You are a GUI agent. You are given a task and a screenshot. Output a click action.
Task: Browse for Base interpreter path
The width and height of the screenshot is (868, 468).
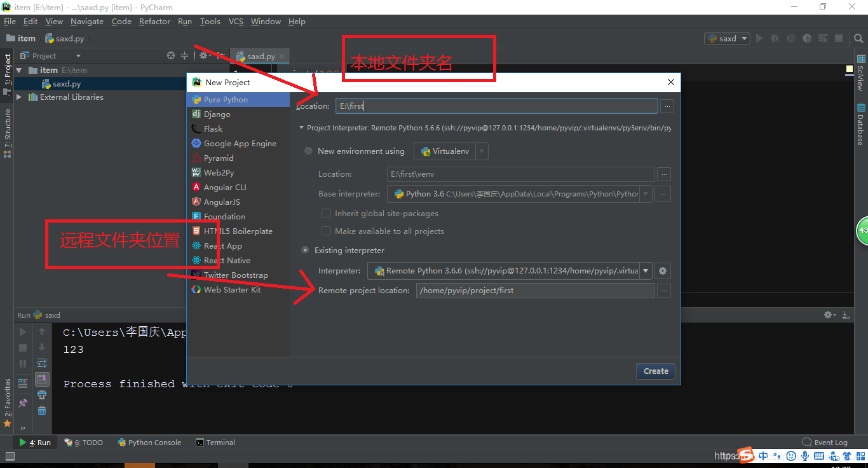[x=663, y=194]
